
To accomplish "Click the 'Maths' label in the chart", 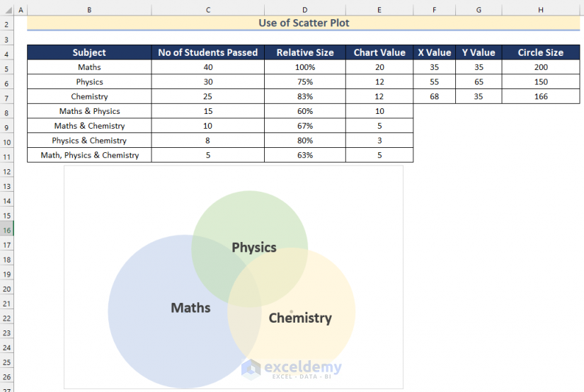I will (x=190, y=308).
